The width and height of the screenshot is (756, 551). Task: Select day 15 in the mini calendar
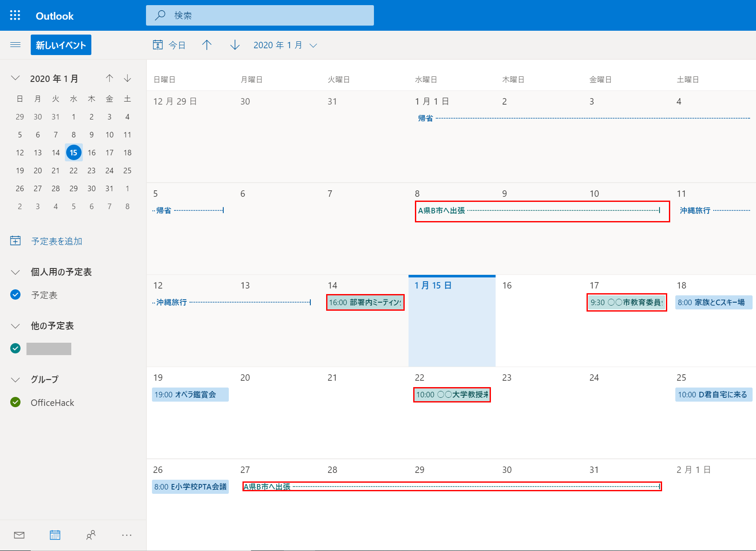pos(73,152)
